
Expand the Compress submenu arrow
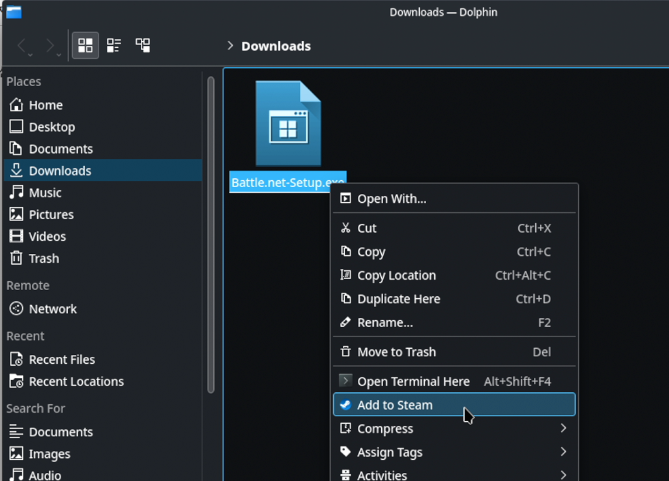tap(563, 428)
